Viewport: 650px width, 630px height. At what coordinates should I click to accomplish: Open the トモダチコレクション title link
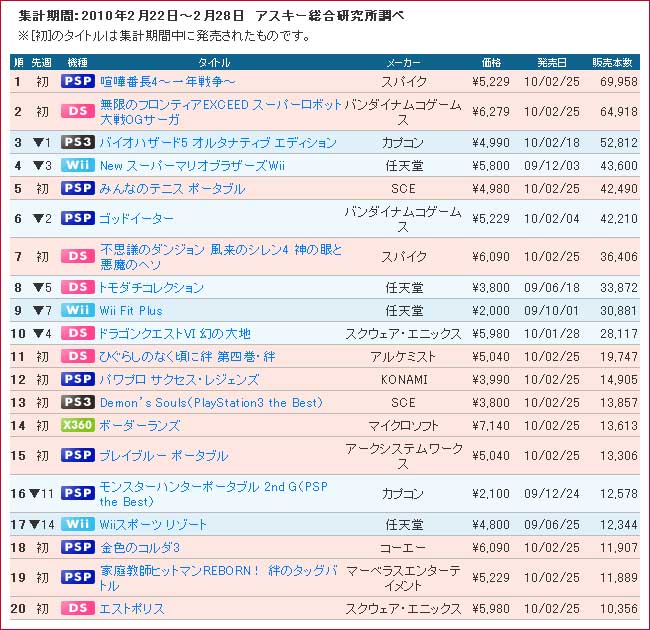(151, 287)
